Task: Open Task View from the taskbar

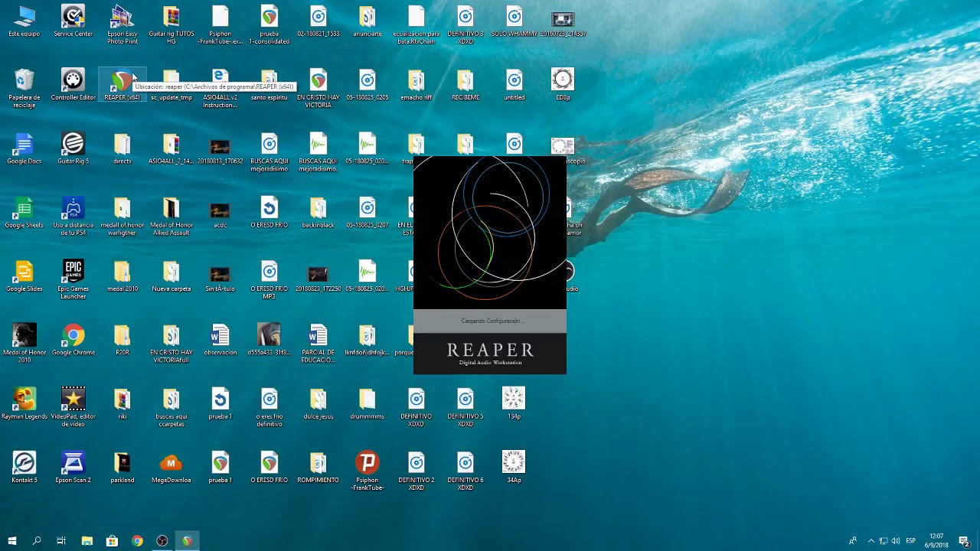Action: pos(61,541)
